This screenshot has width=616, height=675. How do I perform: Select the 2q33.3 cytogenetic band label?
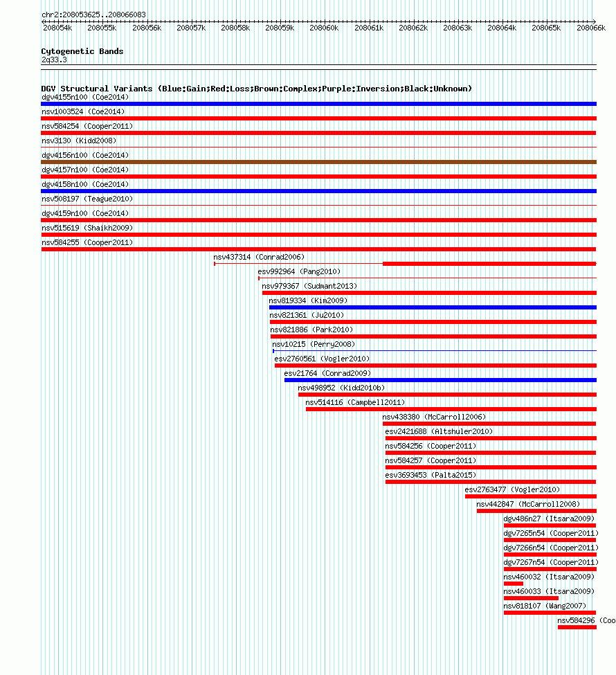pyautogui.click(x=54, y=60)
